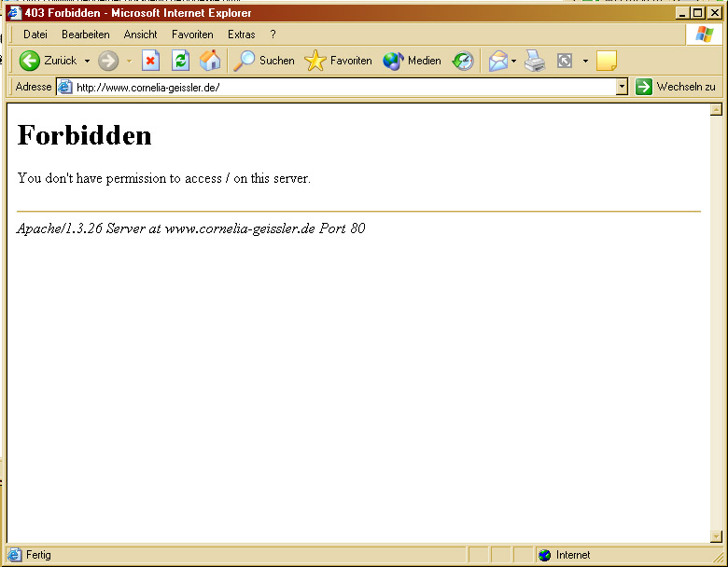The height and width of the screenshot is (567, 728).
Task: Click the 'You don't have permission' message
Action: 164,178
